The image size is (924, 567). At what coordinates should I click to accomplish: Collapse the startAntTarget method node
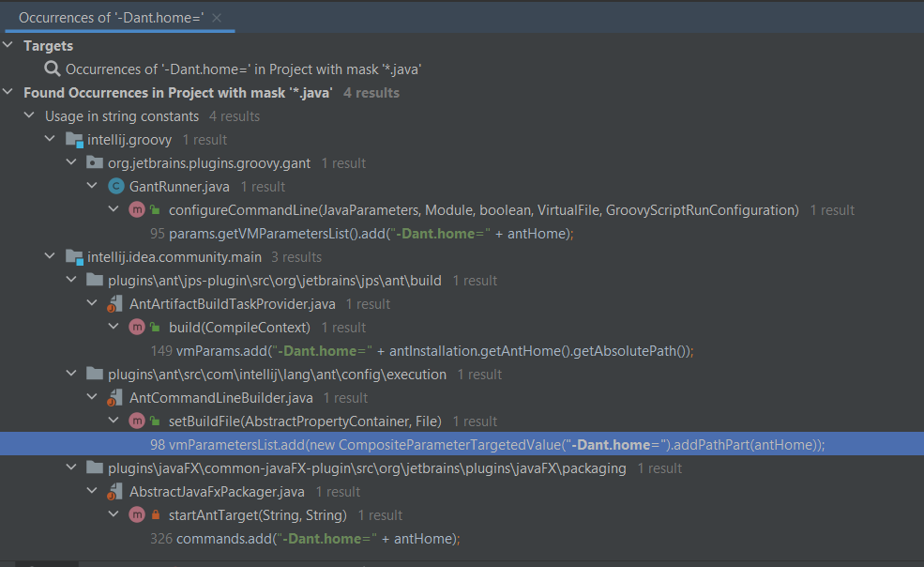coord(114,514)
